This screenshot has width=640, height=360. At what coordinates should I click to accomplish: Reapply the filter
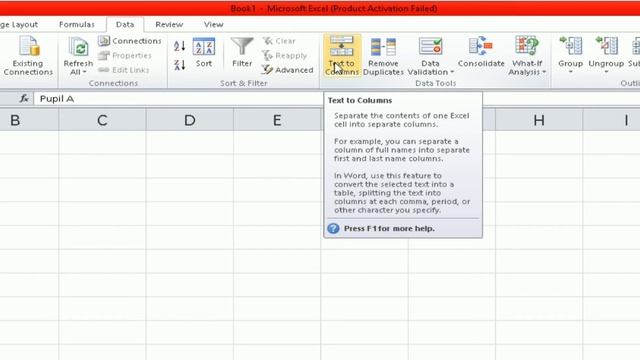click(285, 56)
